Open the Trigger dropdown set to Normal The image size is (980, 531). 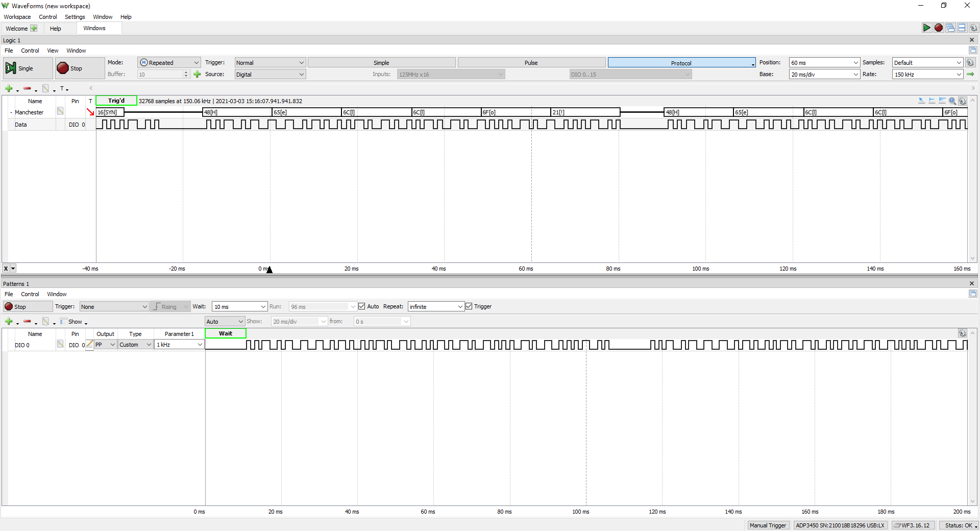[270, 62]
